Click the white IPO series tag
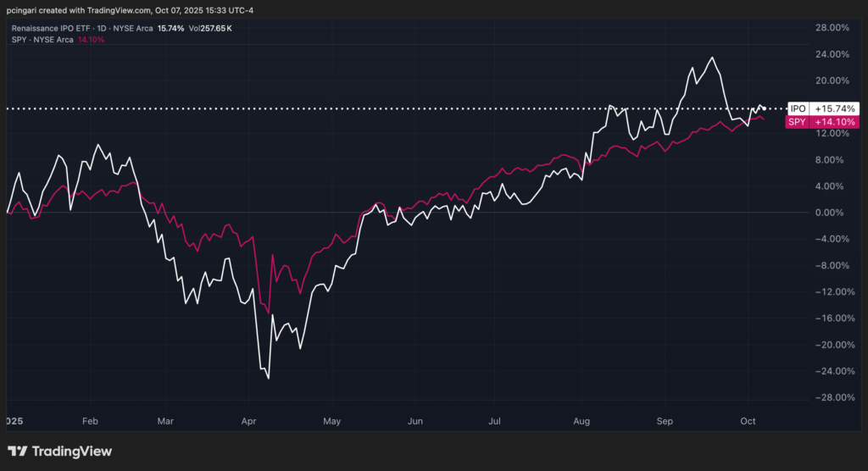 coord(797,109)
